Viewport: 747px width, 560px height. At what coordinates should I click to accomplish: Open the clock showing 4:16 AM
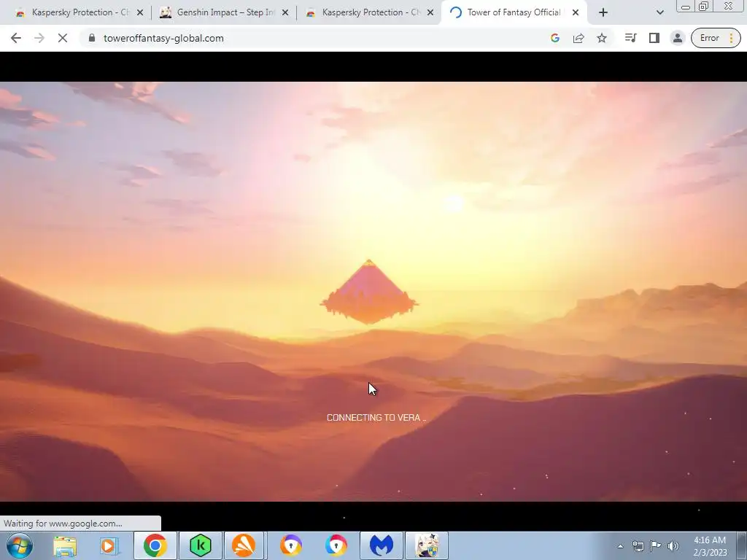[x=710, y=545]
